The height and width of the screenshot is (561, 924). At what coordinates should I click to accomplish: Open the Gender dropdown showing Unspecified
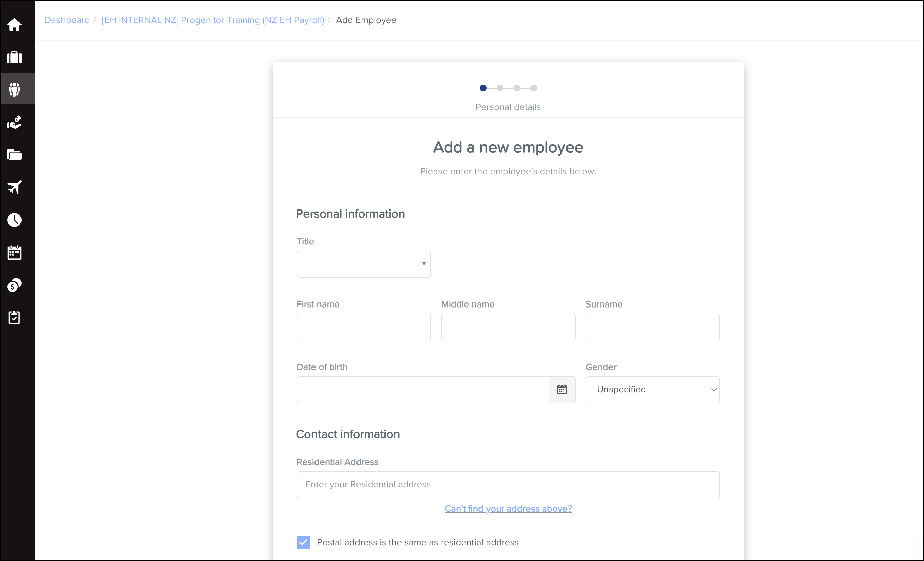pyautogui.click(x=652, y=390)
